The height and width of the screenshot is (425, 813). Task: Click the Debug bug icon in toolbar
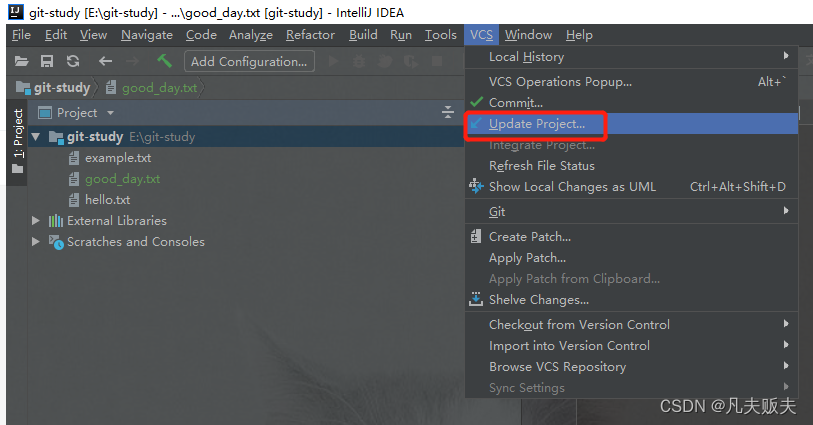[359, 61]
